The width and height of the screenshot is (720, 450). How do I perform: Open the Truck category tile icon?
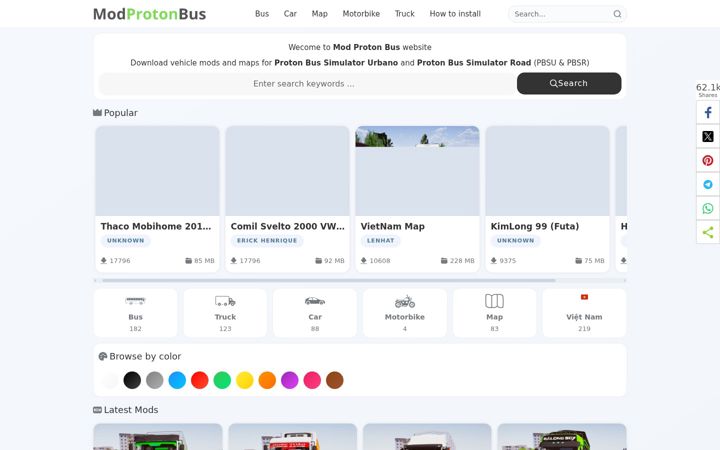(x=225, y=301)
